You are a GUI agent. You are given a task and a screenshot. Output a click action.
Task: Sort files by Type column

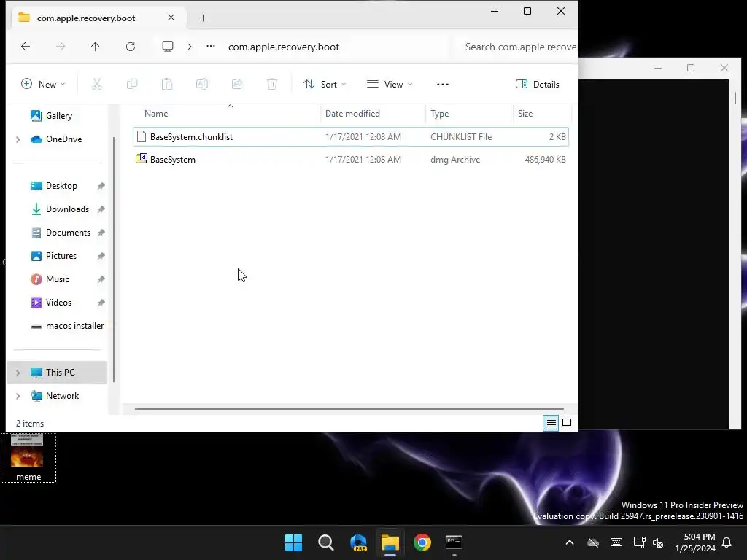(440, 114)
